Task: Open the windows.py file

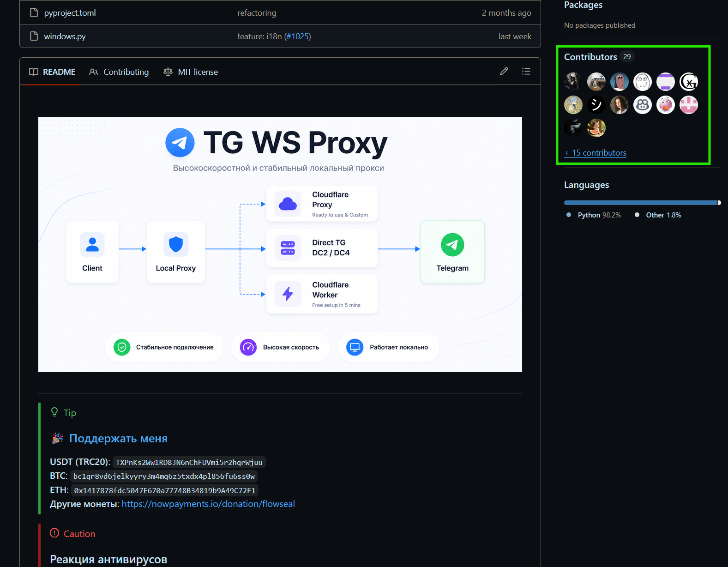Action: [x=65, y=36]
